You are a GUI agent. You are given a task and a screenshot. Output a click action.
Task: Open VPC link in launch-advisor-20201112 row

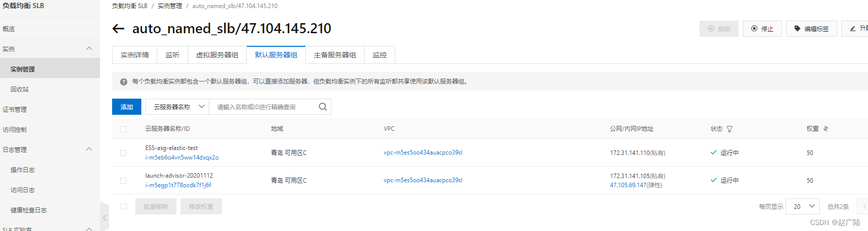[423, 180]
